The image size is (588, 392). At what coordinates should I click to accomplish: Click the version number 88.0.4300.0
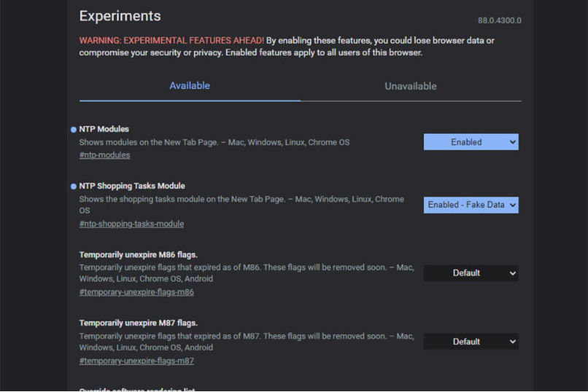pyautogui.click(x=500, y=20)
